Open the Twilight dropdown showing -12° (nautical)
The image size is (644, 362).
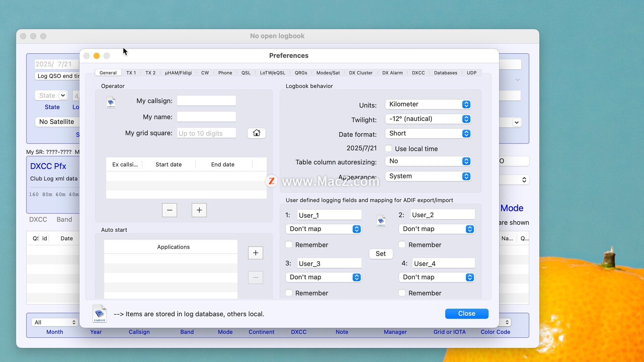428,119
